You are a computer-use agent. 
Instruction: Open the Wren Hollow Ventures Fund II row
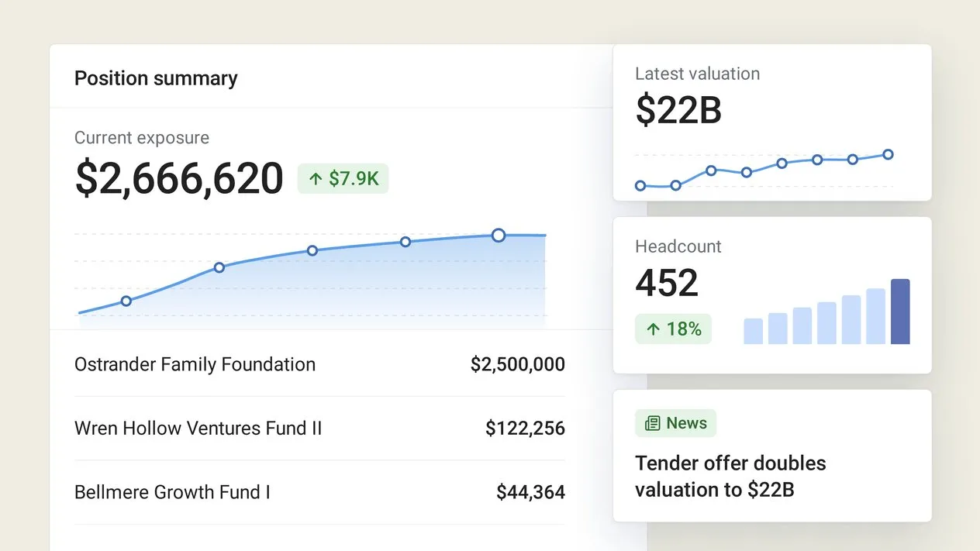point(319,428)
